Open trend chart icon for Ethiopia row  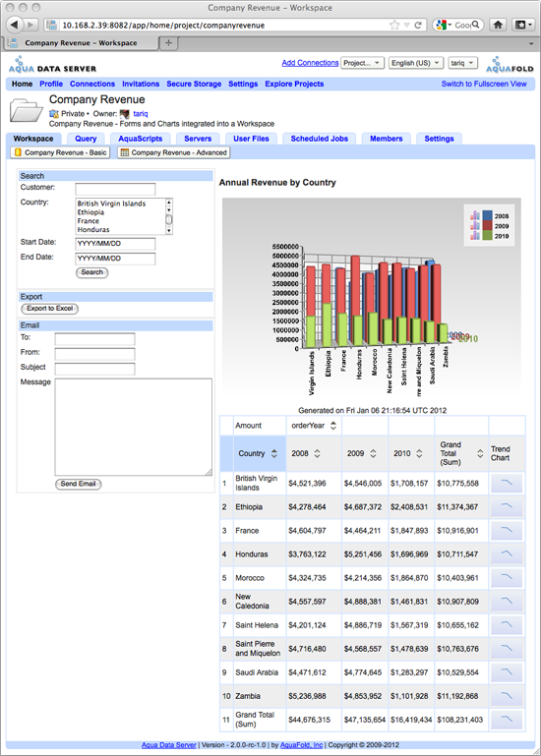point(507,507)
